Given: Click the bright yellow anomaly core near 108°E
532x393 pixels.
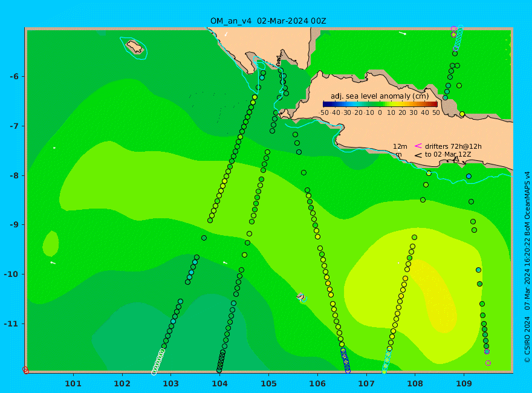Looking at the screenshot, I should (433, 295).
